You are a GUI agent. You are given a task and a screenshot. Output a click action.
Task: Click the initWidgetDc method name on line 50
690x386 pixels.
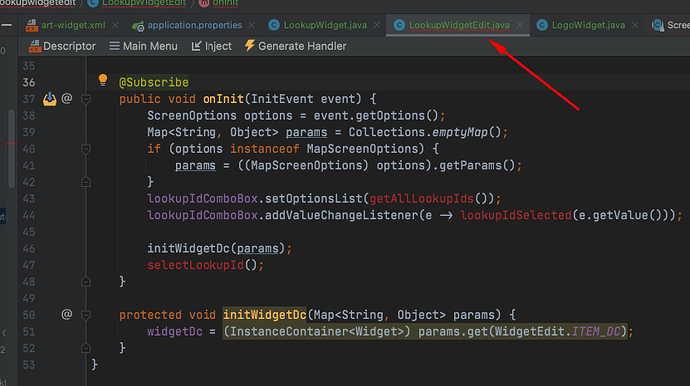pyautogui.click(x=264, y=315)
